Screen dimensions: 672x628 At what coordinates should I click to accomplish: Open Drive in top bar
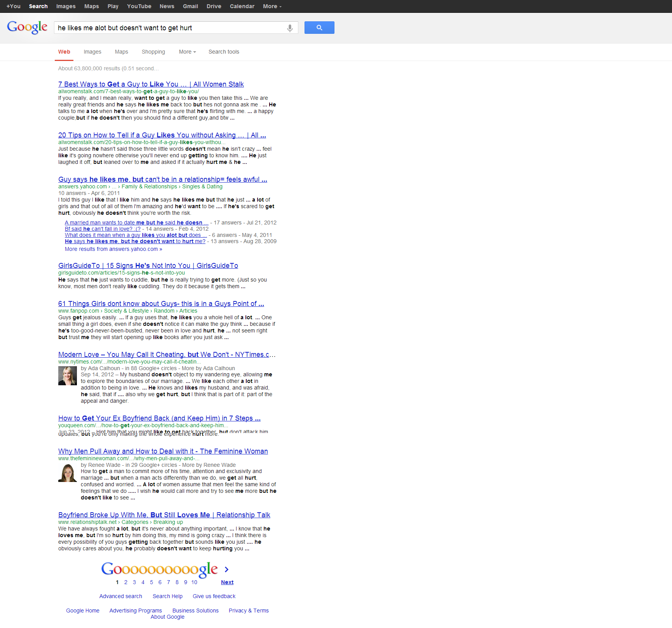tap(214, 6)
